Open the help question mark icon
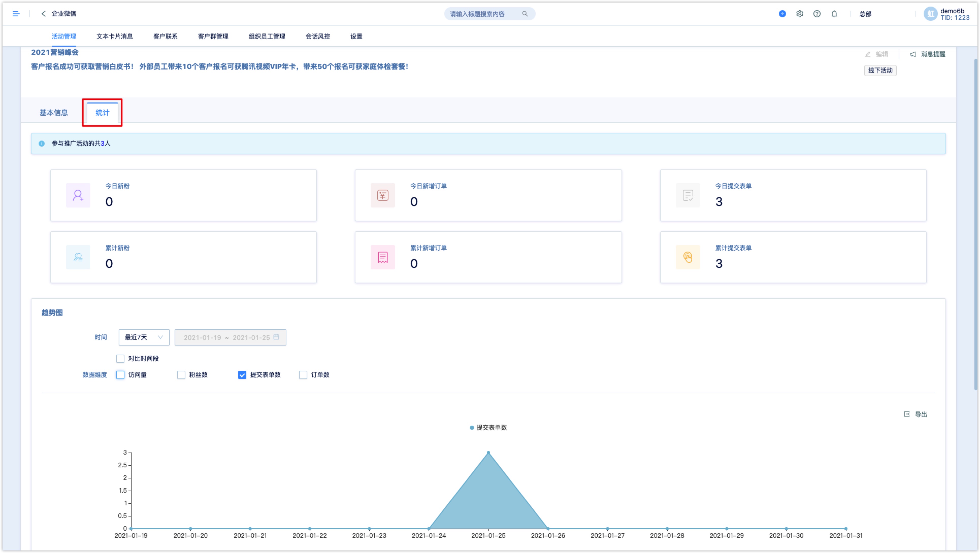Viewport: 980px width, 553px height. click(817, 14)
